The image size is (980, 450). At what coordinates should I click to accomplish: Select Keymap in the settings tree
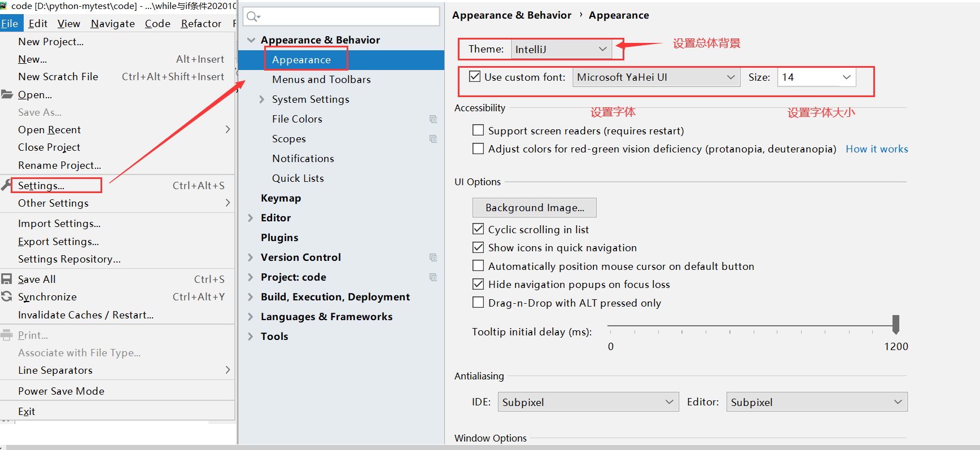click(x=281, y=198)
